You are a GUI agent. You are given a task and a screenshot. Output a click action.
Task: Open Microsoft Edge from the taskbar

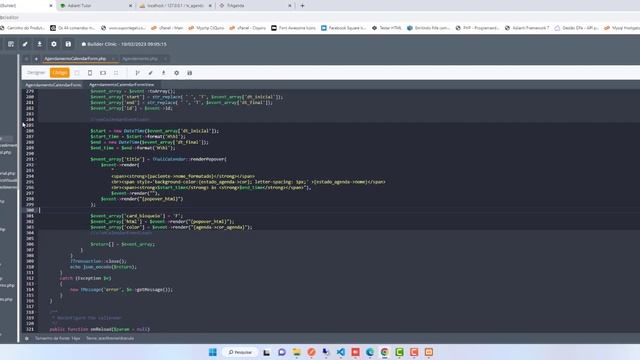pyautogui.click(x=370, y=352)
